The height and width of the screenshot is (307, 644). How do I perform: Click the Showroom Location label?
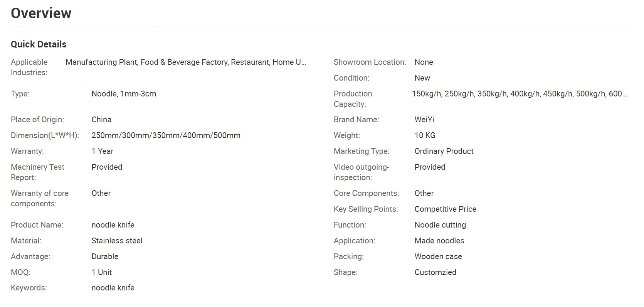coord(370,62)
